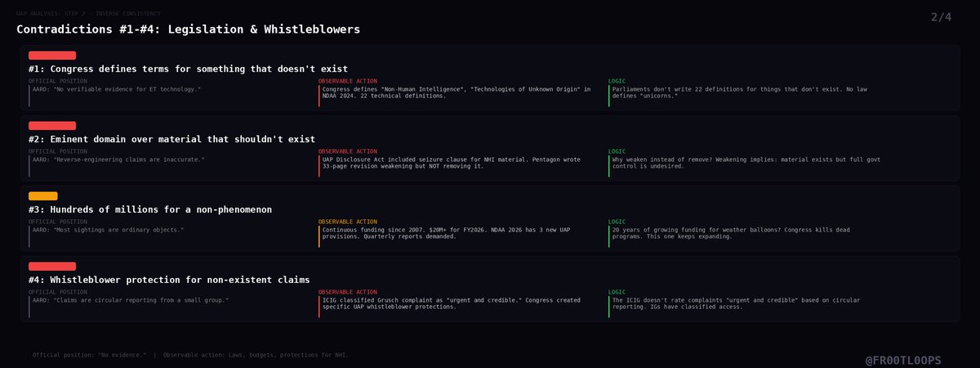
Task: Click the "OFFICIAL POSITION" label in card #1
Action: 58,81
